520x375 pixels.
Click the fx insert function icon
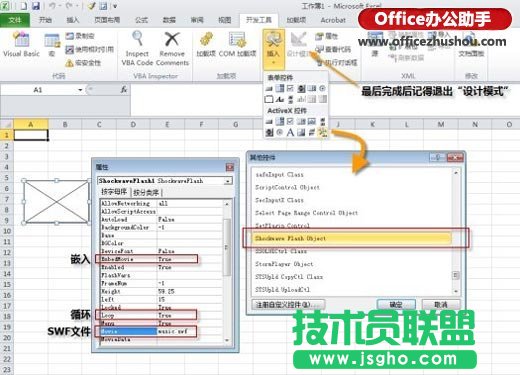(124, 90)
